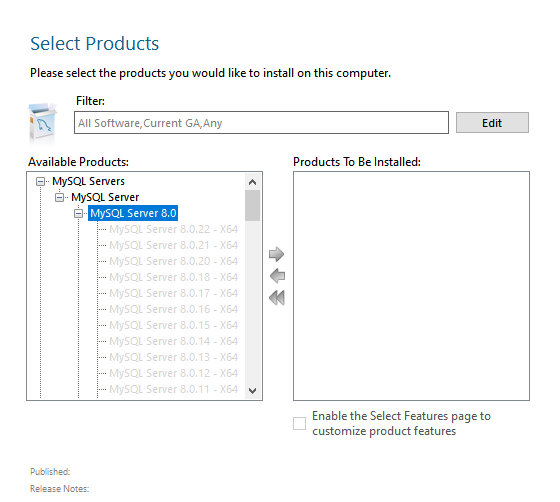
Task: Click the scroll up arrow in Available Products
Action: coord(252,182)
